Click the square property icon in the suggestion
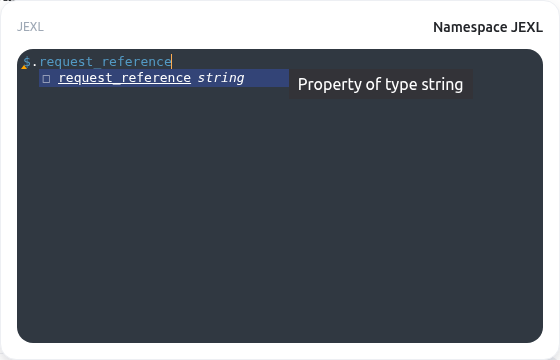560x360 pixels. click(46, 79)
